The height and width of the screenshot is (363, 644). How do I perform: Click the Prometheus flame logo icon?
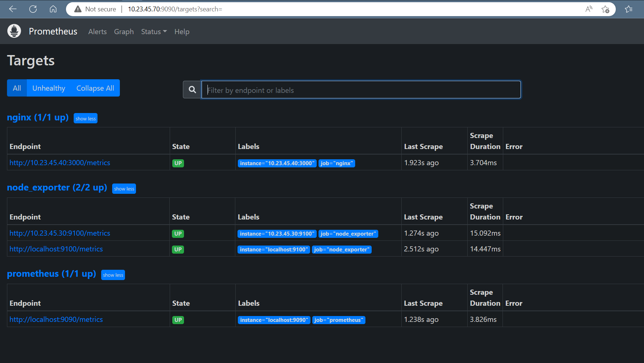point(14,31)
